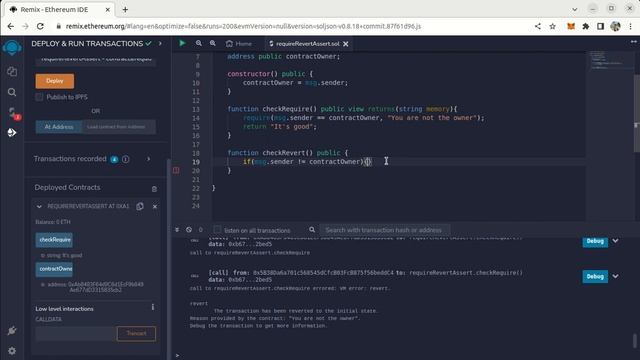Open Low level interactions info icon

[153, 307]
